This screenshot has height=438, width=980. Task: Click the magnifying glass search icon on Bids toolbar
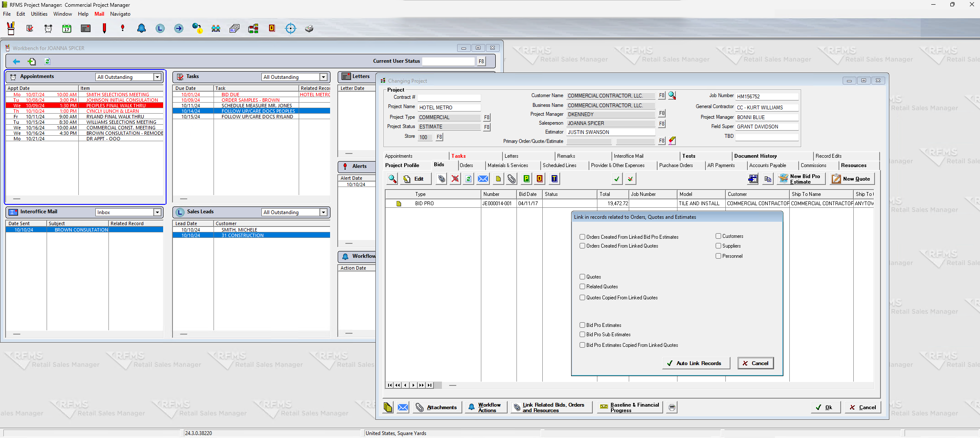[x=391, y=179]
